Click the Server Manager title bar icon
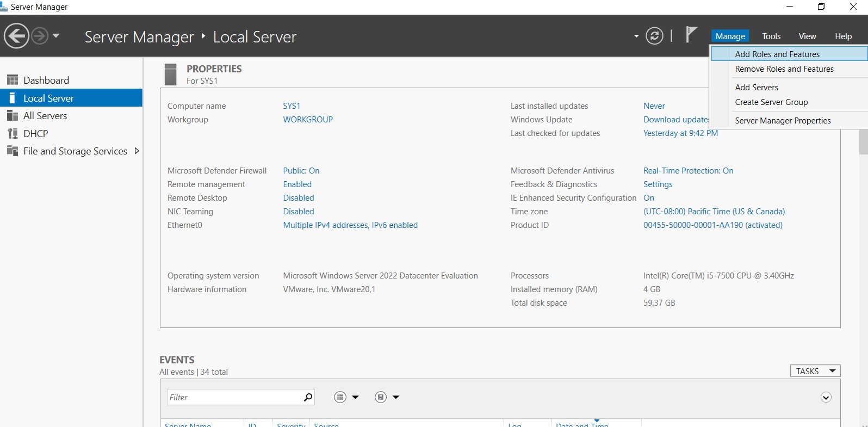This screenshot has height=427, width=868. [x=4, y=7]
